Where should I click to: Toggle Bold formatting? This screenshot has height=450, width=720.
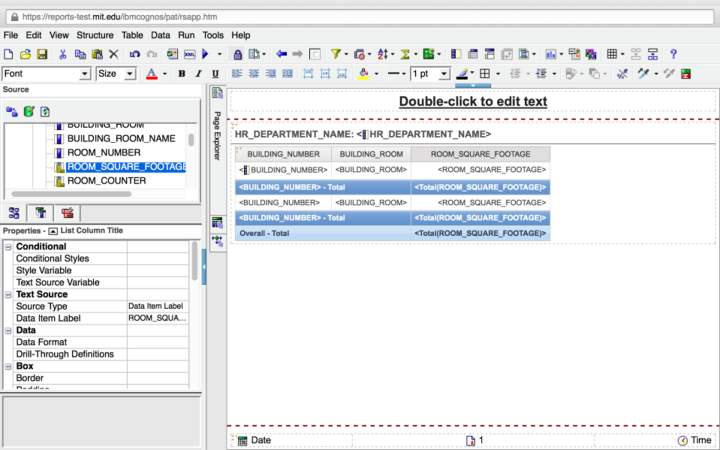(x=181, y=74)
